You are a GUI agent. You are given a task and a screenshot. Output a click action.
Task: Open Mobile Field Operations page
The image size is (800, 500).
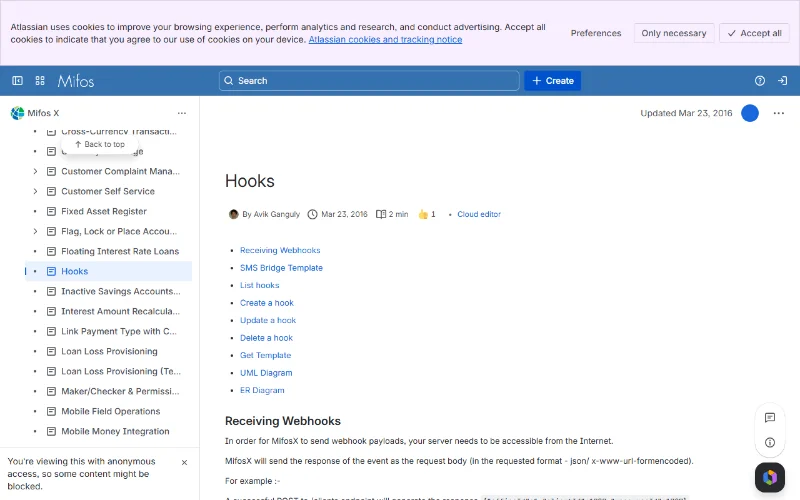tap(111, 411)
